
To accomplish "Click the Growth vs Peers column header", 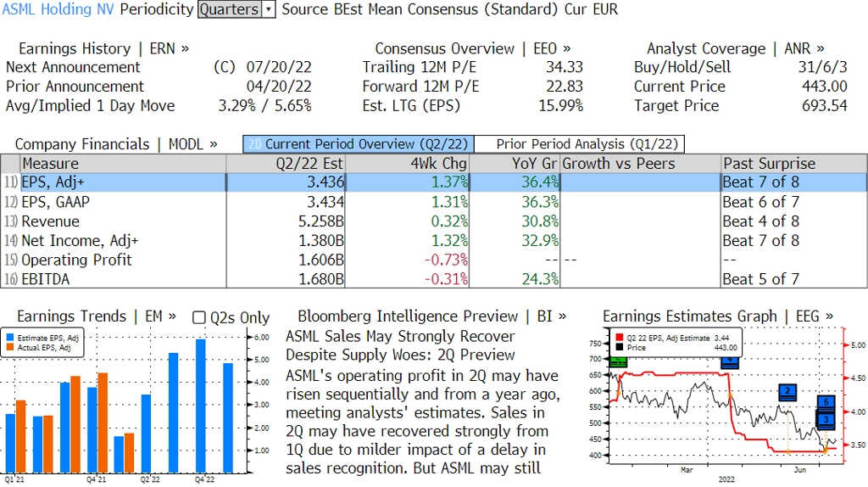I will 641,164.
